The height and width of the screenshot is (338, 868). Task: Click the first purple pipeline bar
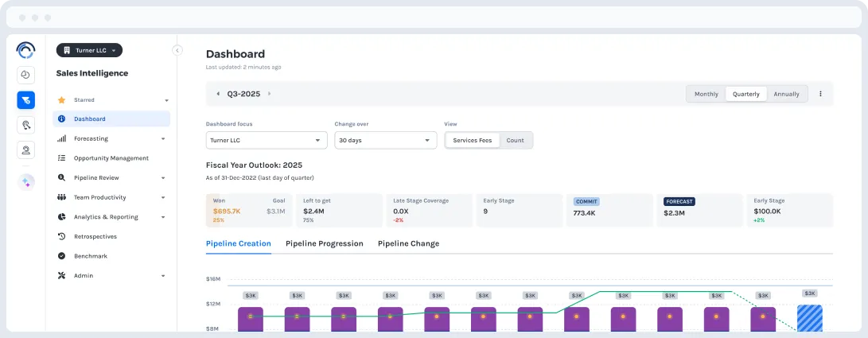[x=250, y=320]
